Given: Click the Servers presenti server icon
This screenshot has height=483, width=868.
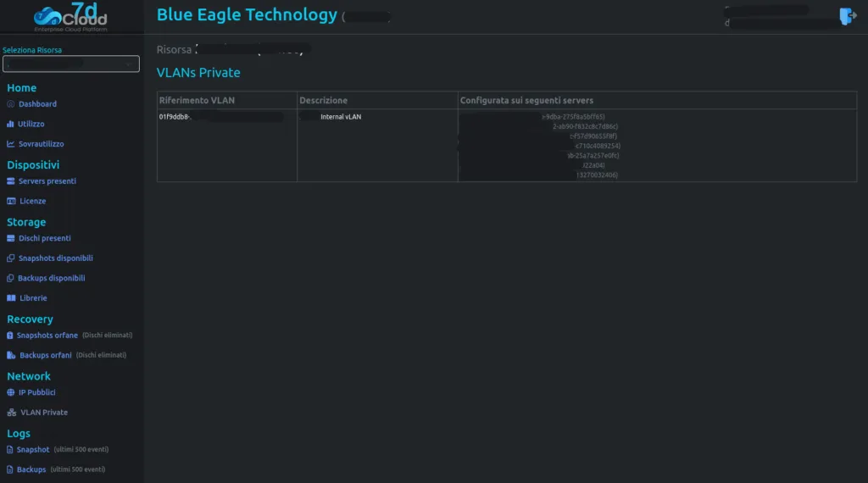Looking at the screenshot, I should (10, 181).
